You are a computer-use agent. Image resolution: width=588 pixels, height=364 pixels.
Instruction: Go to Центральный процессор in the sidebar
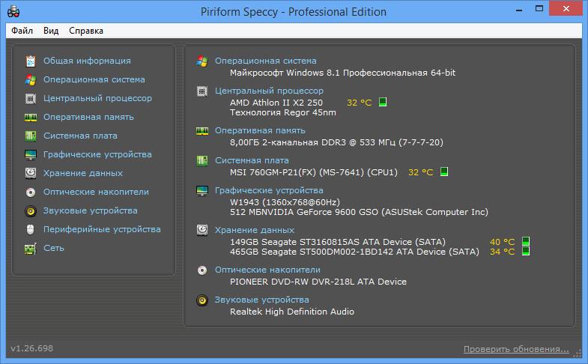(97, 98)
